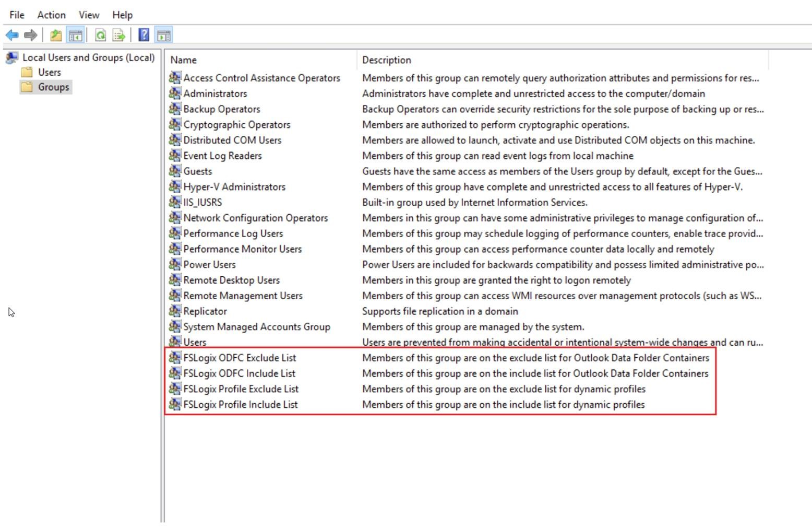Toggle the Show/Hide Console Tree button

tap(76, 35)
